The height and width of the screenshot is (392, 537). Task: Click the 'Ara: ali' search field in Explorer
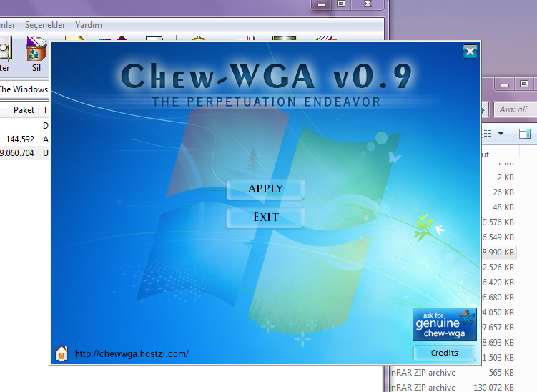516,109
